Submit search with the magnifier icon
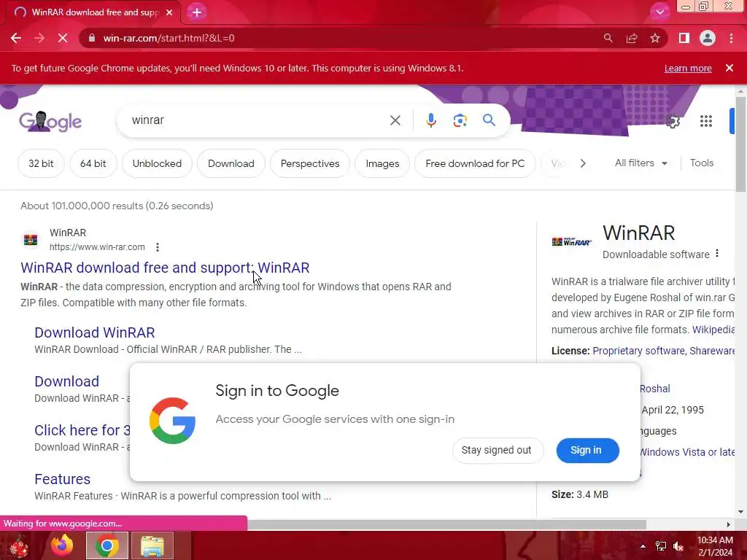This screenshot has height=560, width=747. pyautogui.click(x=489, y=120)
